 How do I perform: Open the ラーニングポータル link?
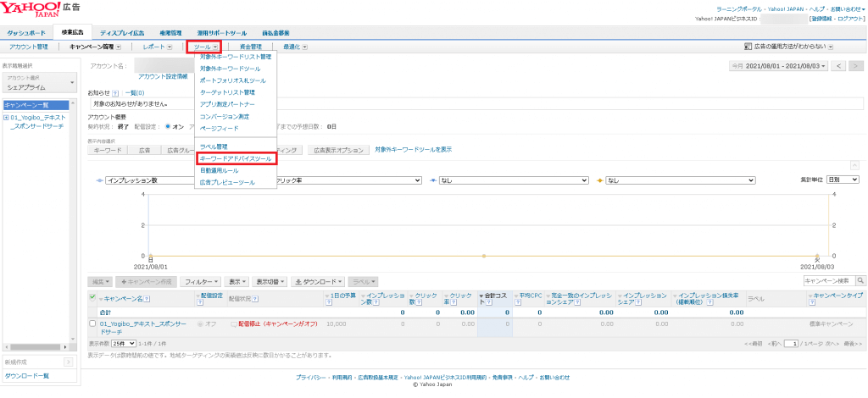(740, 10)
